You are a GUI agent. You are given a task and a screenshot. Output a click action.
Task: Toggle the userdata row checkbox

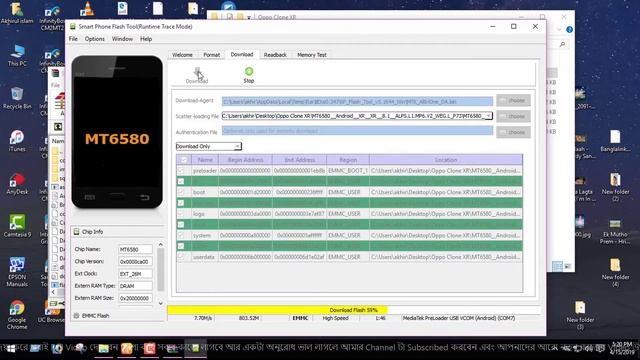[181, 257]
